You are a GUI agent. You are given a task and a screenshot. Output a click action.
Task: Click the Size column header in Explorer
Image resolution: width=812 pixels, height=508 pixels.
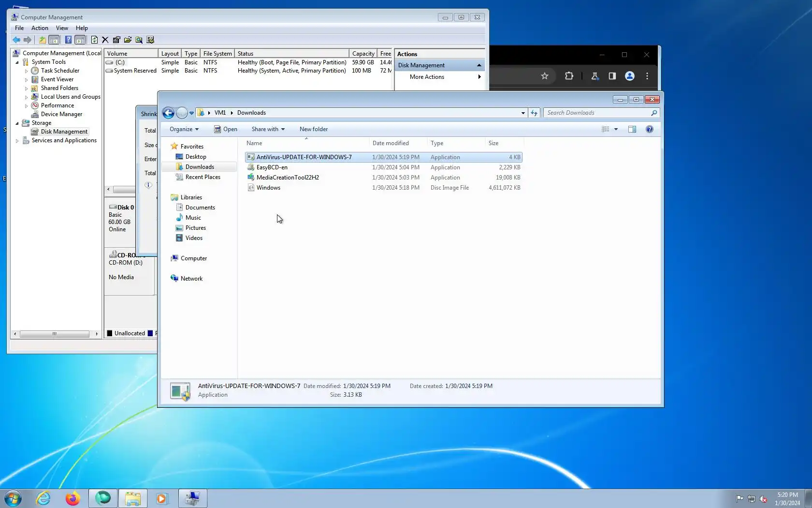coord(504,143)
